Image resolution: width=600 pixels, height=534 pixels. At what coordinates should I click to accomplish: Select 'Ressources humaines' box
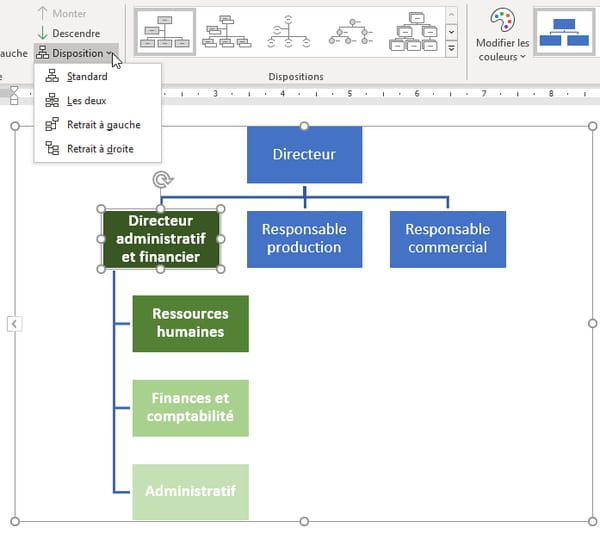191,324
